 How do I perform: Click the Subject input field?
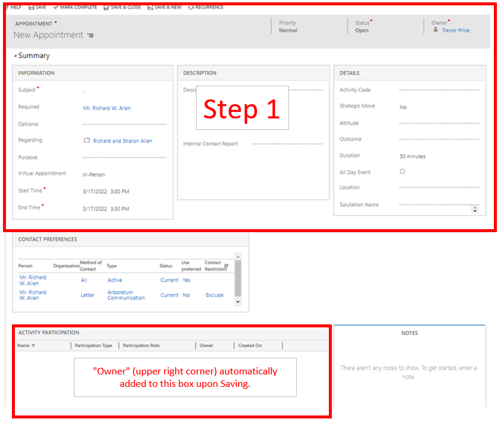[125, 90]
